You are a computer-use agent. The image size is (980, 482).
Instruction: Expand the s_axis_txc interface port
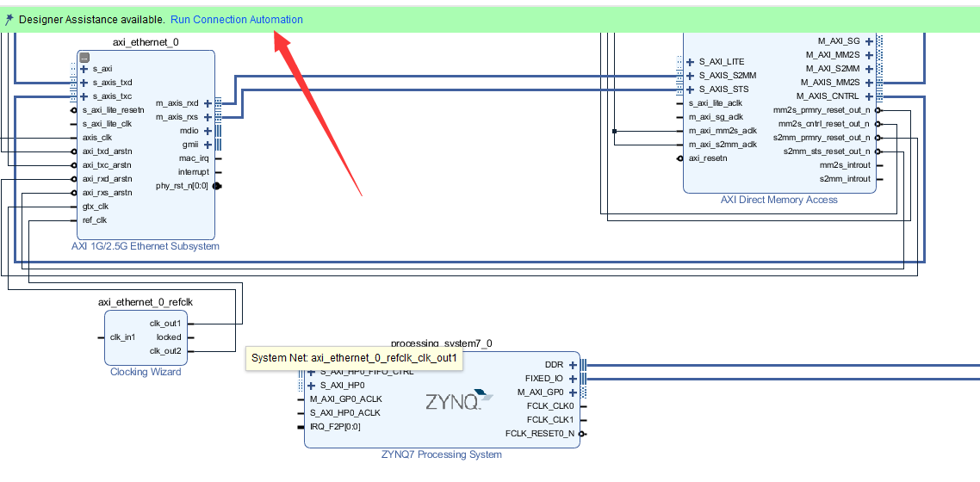pyautogui.click(x=84, y=96)
